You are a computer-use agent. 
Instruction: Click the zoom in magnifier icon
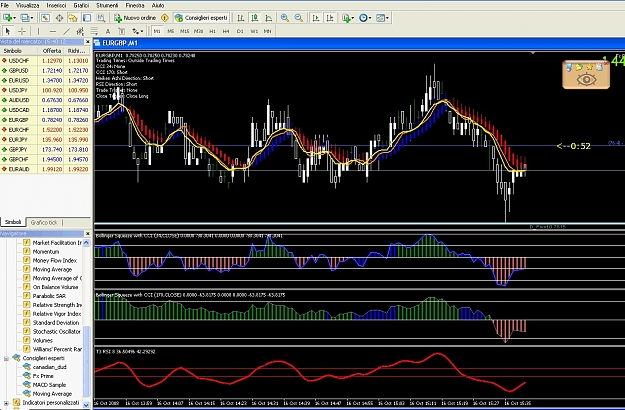point(285,18)
